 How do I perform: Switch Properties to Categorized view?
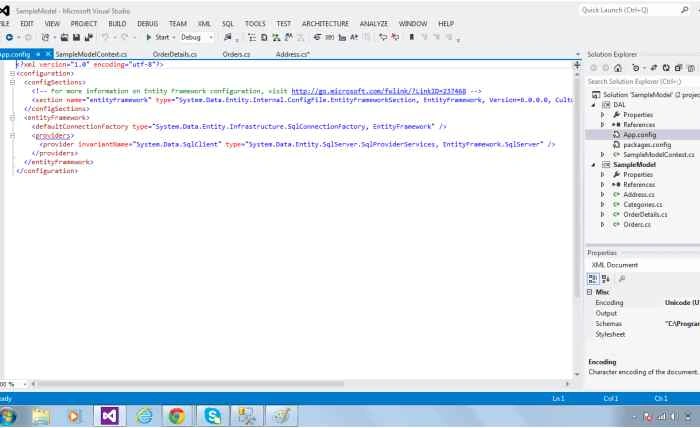click(x=593, y=279)
